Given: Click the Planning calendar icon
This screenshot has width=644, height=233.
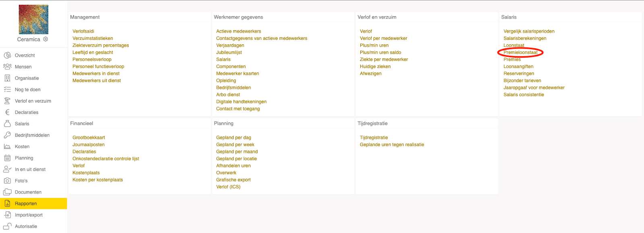Looking at the screenshot, I should [x=7, y=158].
